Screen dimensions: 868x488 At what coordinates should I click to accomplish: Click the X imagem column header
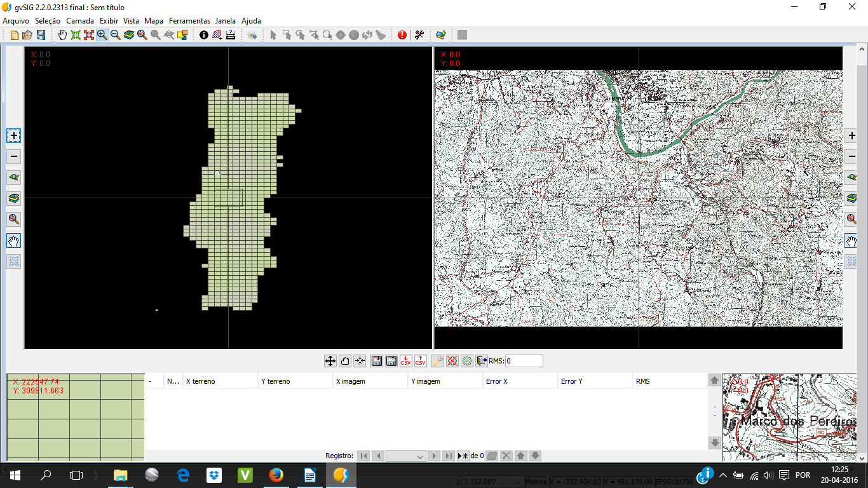click(x=370, y=381)
